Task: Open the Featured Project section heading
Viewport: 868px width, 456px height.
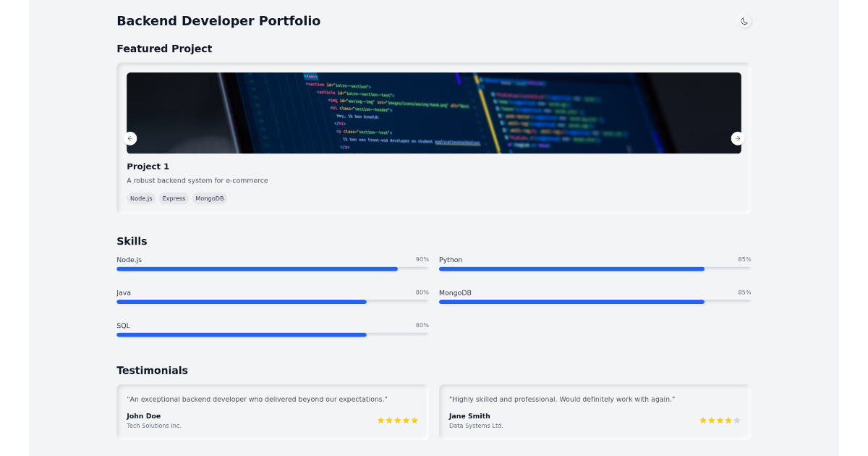Action: [164, 48]
